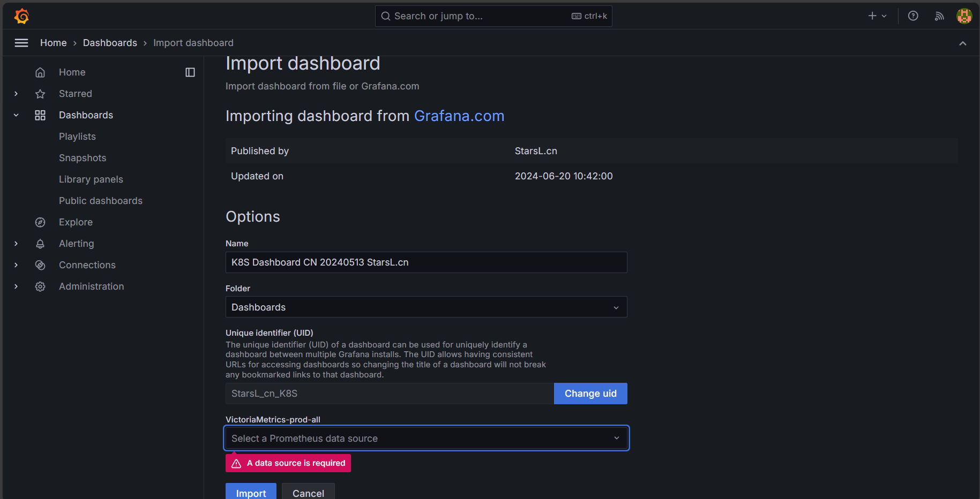Image resolution: width=980 pixels, height=499 pixels.
Task: Click the data source required warning
Action: (288, 463)
